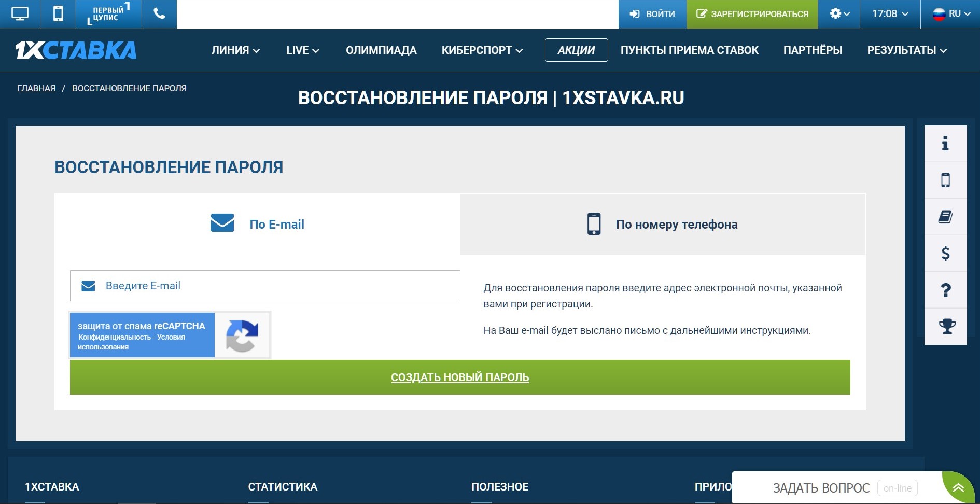Open the ОЛИМПИАДА menu item
This screenshot has height=504, width=980.
(x=381, y=50)
